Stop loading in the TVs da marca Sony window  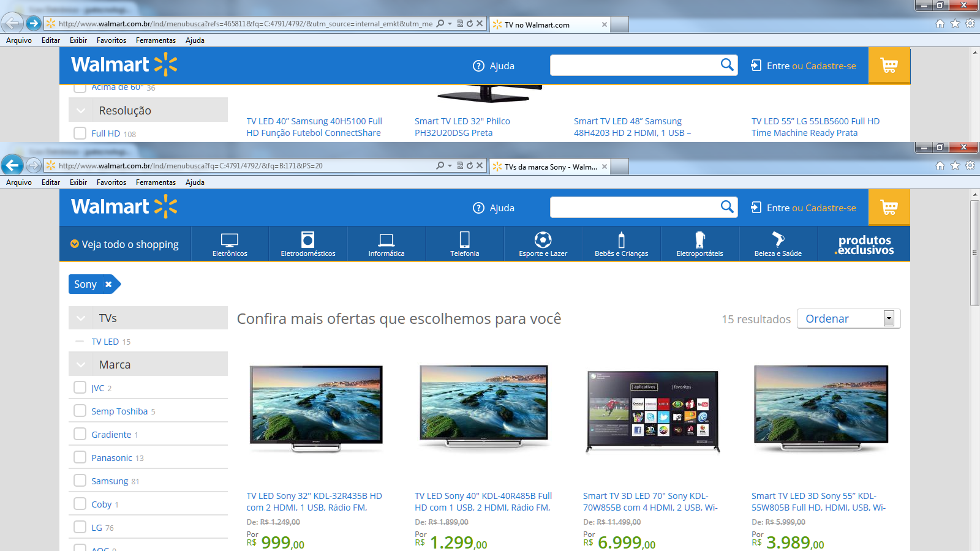coord(480,165)
